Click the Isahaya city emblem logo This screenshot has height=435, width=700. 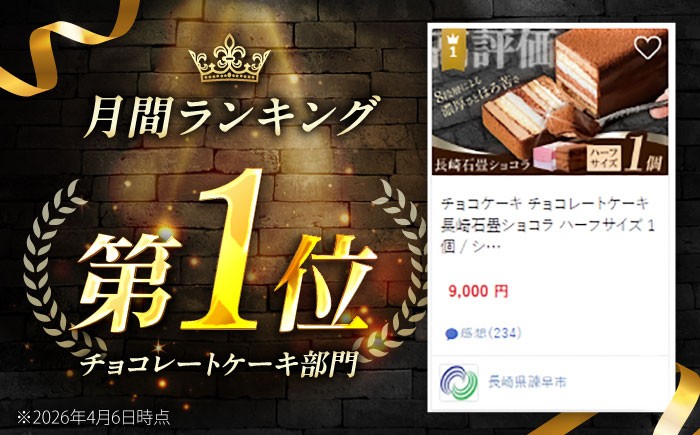[x=458, y=382]
